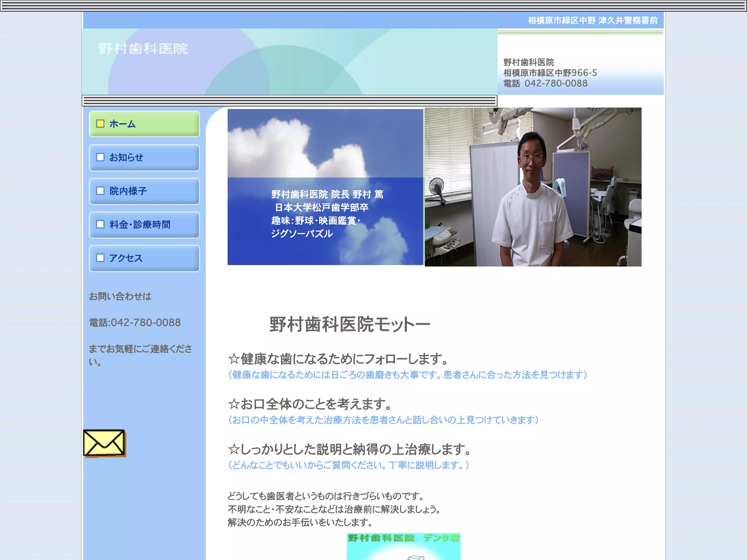Click the banner text 日本大学松戸歯学部卒

[x=321, y=207]
